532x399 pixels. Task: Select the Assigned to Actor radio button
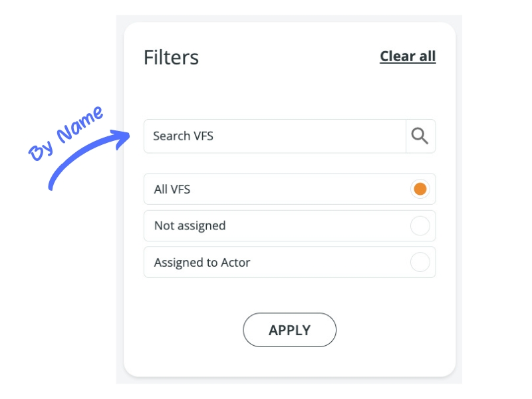[x=420, y=263]
